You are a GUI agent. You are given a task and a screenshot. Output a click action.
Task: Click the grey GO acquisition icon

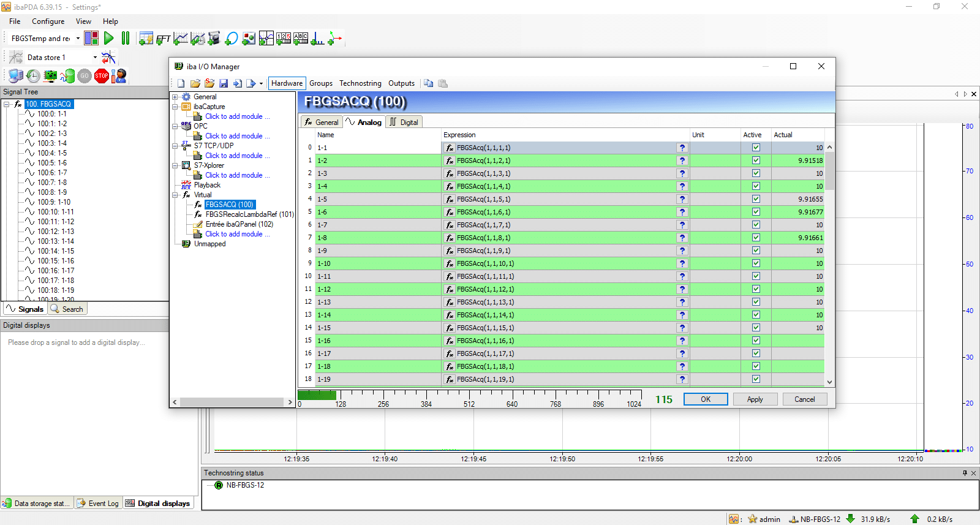click(x=85, y=75)
